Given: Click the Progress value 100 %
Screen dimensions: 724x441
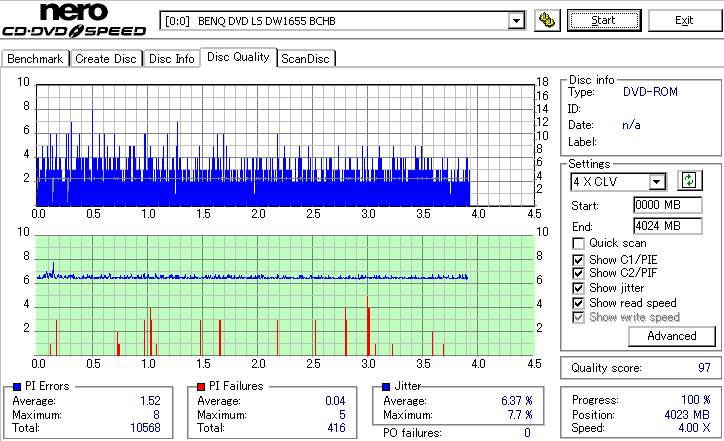Looking at the screenshot, I should [x=696, y=400].
